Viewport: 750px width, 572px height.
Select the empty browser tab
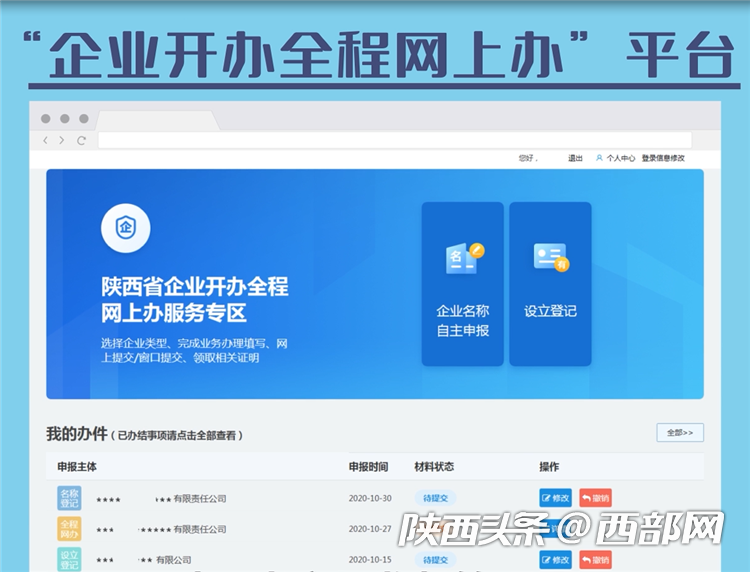coord(158,120)
